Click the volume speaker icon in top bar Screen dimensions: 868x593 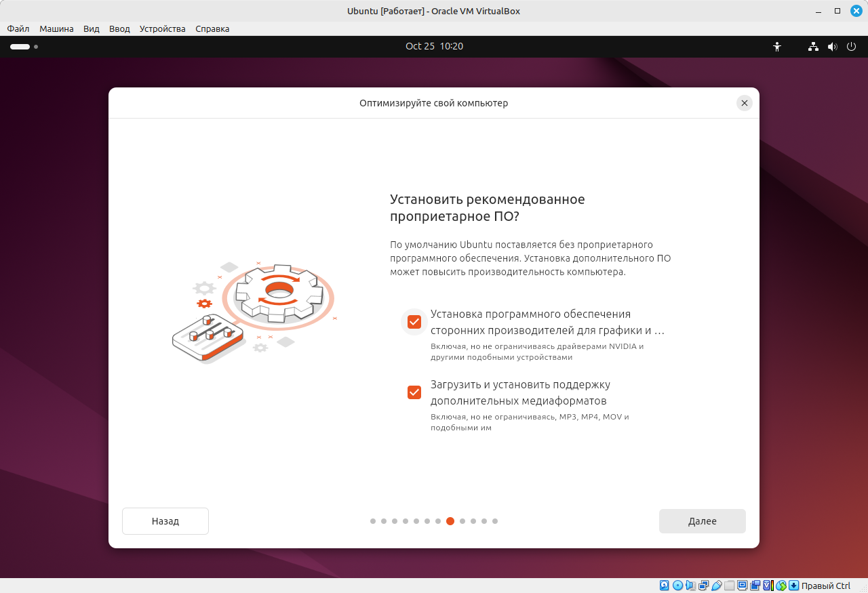point(832,47)
